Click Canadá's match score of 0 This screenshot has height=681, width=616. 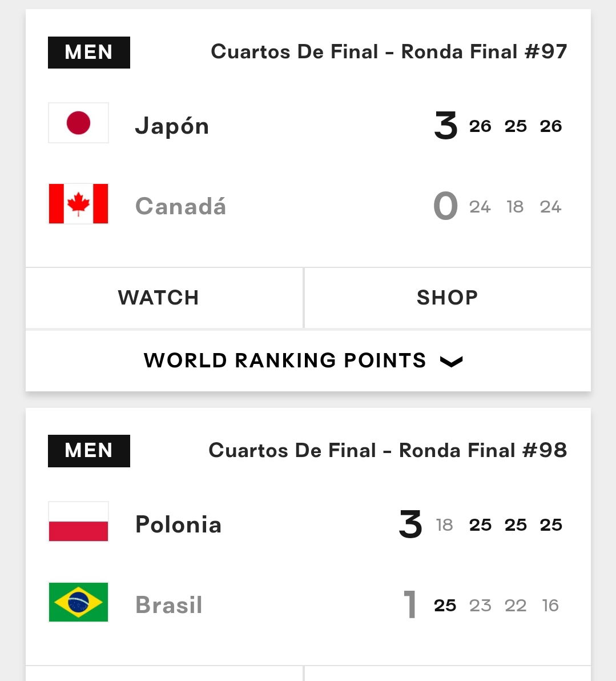(446, 206)
